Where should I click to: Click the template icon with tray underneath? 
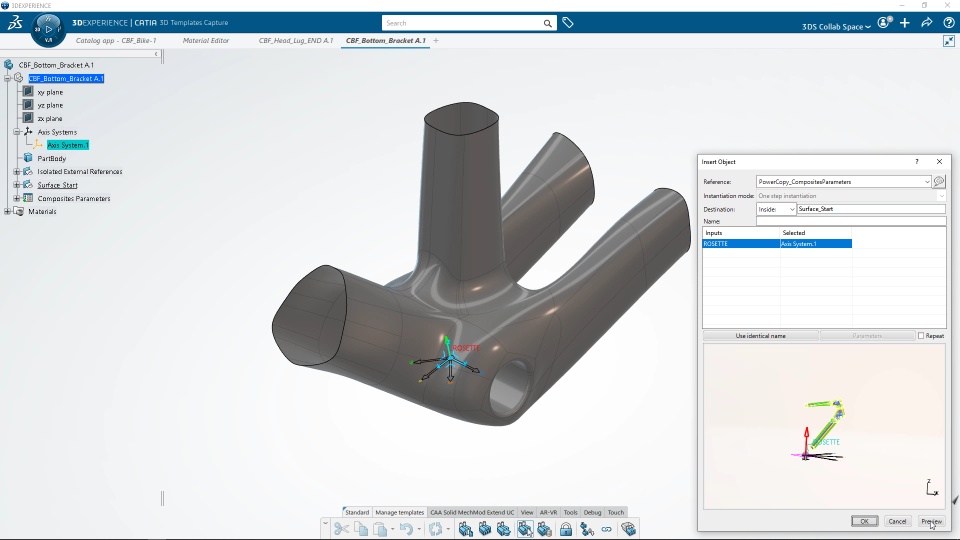(504, 529)
